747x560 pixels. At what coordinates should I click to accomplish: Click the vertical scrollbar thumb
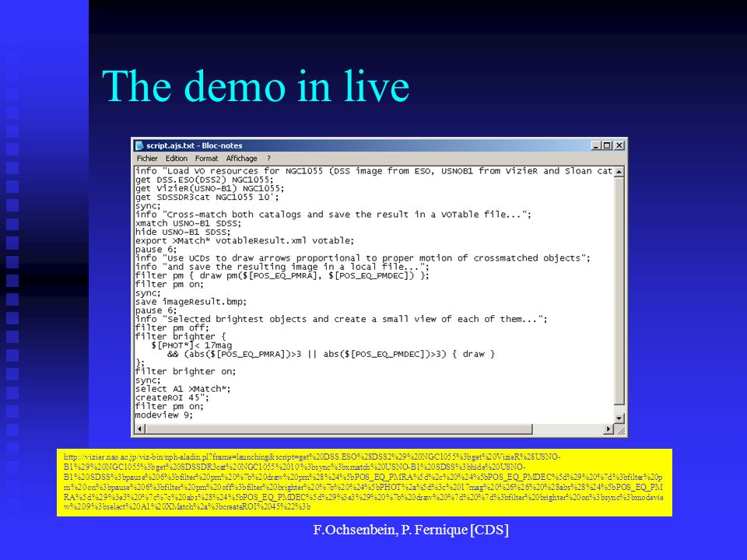(619, 291)
